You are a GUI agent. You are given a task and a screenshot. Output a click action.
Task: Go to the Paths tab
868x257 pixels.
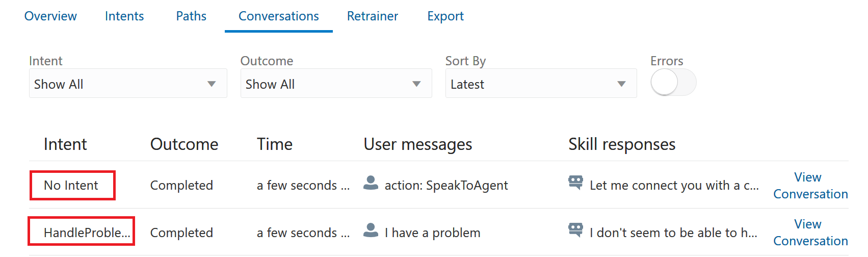191,16
